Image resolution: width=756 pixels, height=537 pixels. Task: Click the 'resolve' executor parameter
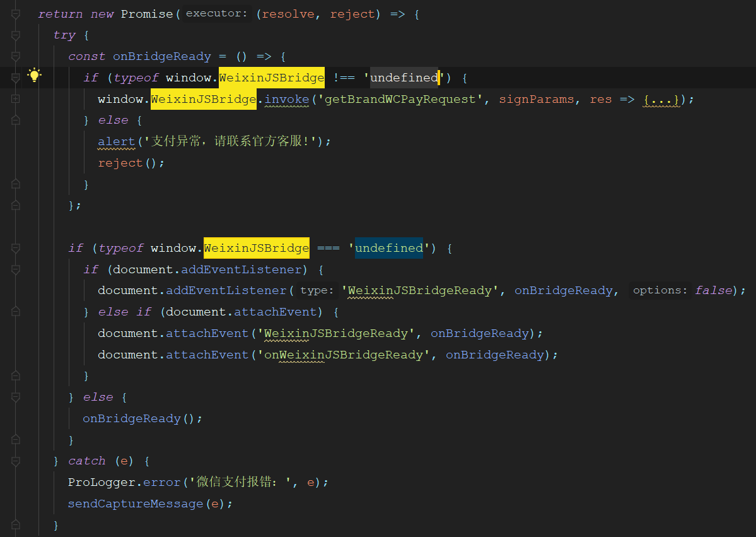288,14
